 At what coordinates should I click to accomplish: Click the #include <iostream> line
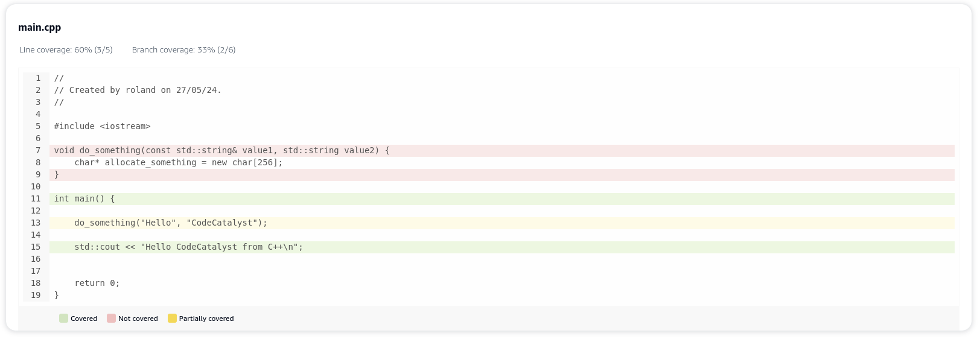pos(102,127)
